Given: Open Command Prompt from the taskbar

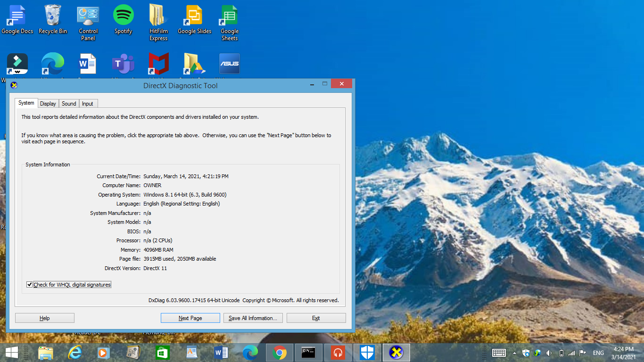Looking at the screenshot, I should click(x=308, y=352).
